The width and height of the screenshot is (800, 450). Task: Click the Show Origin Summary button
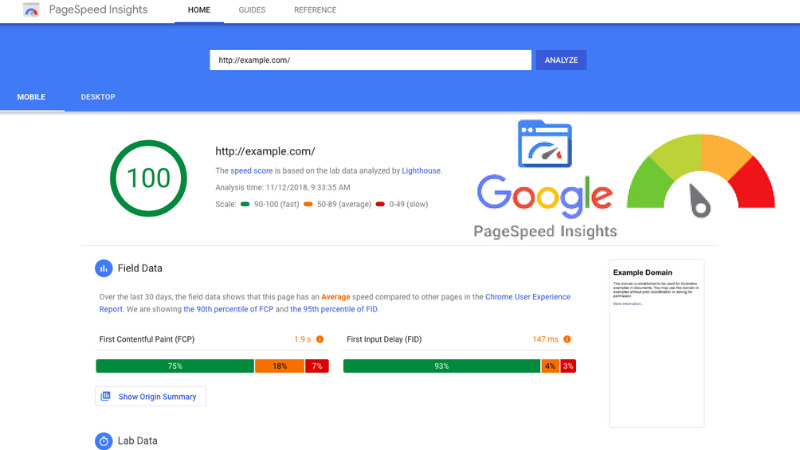pos(151,396)
